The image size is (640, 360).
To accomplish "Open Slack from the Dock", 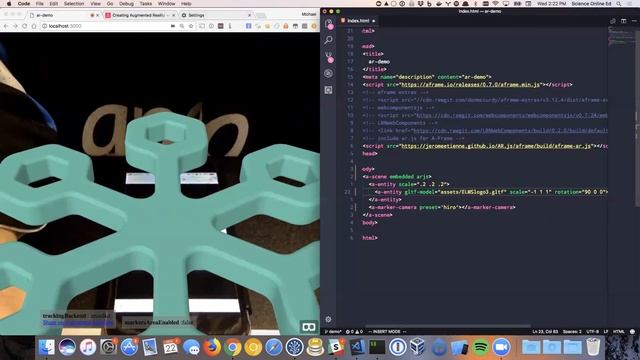I will (336, 347).
